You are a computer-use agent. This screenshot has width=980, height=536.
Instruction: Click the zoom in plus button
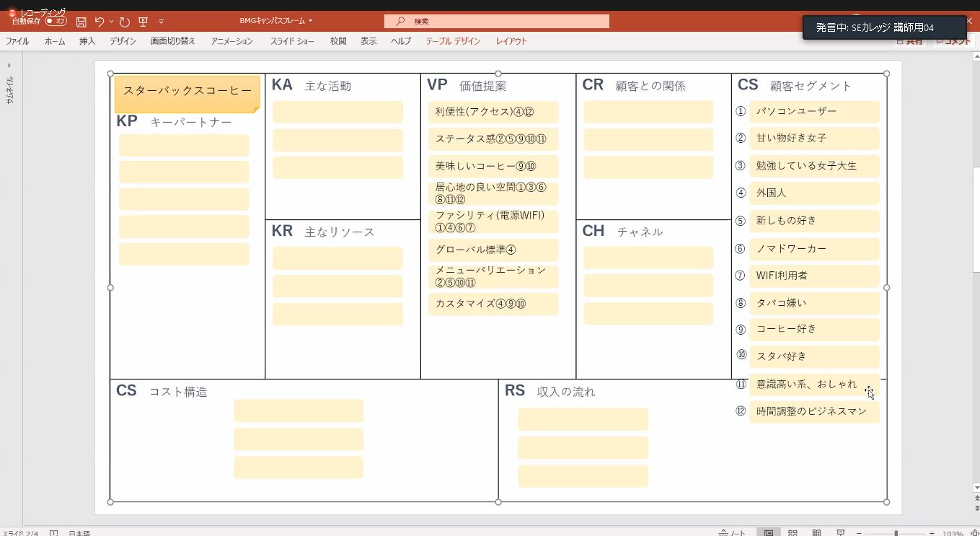coord(932,533)
